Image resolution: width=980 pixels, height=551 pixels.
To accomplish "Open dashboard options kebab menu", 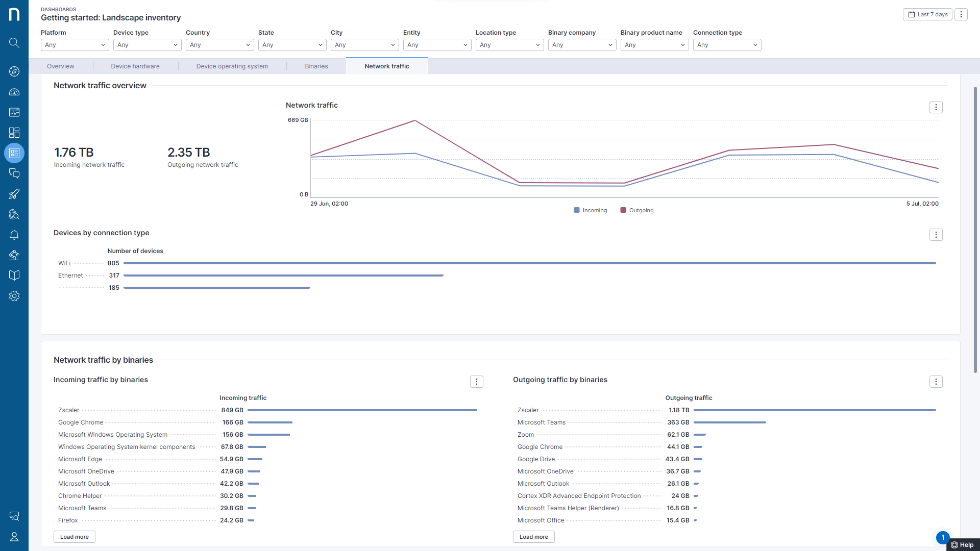I will (961, 14).
